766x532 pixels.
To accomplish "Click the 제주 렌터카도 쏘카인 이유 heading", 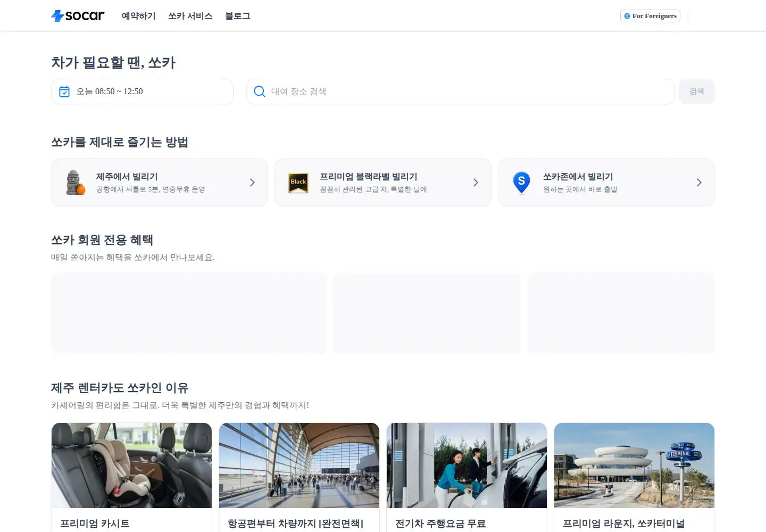I will point(120,388).
